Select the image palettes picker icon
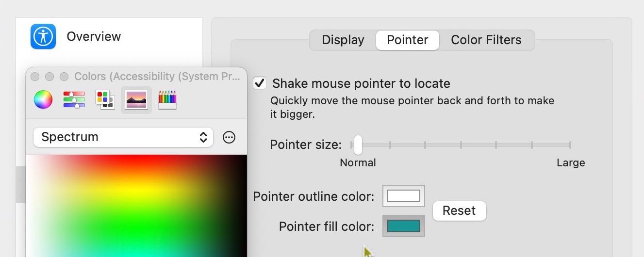The height and width of the screenshot is (257, 644). 136,99
